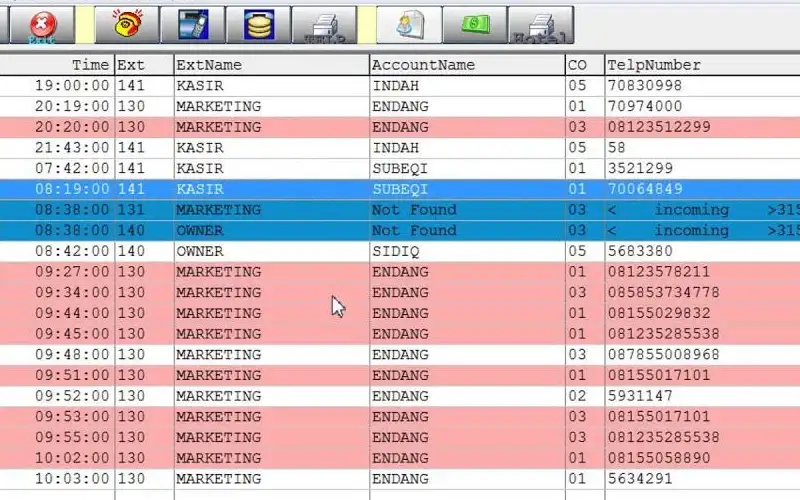Click the first printer icon in toolbar

point(325,24)
